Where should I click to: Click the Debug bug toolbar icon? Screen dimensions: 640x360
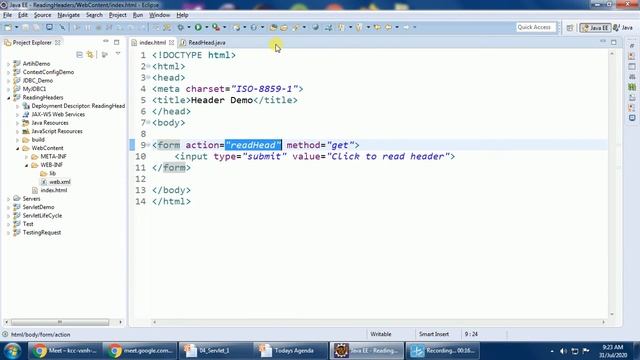180,27
